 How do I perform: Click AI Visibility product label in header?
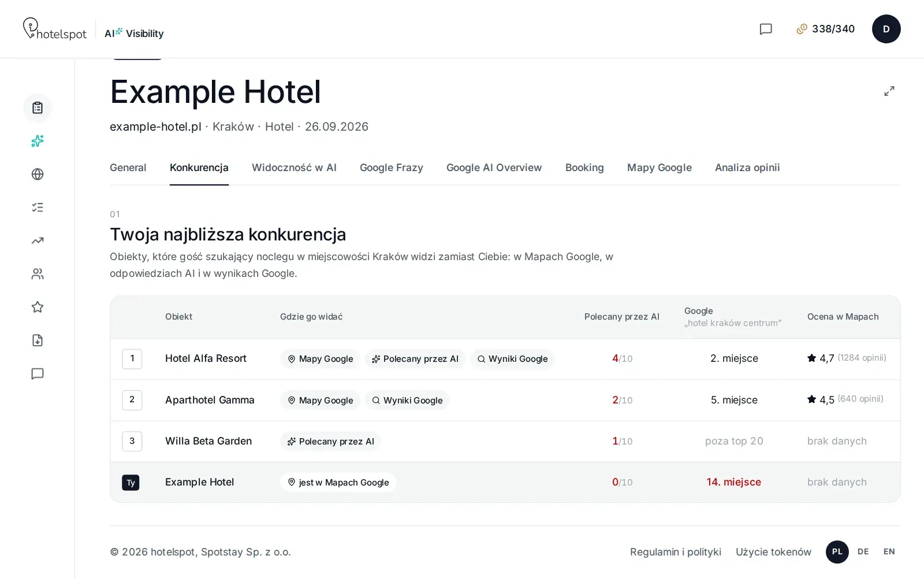click(134, 33)
